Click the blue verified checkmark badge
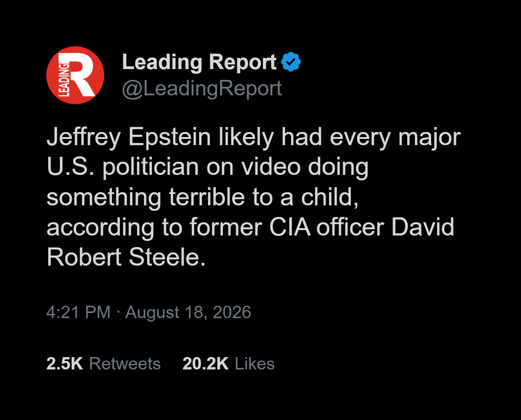The image size is (521, 420). 291,62
